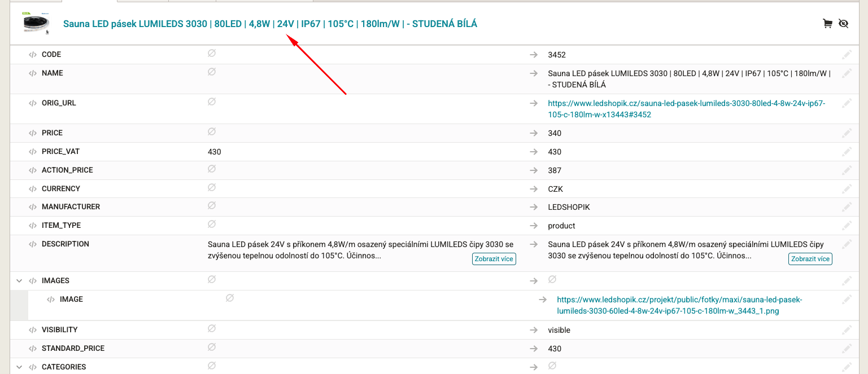
Task: Click the ORIG_URL field label
Action: [x=59, y=103]
